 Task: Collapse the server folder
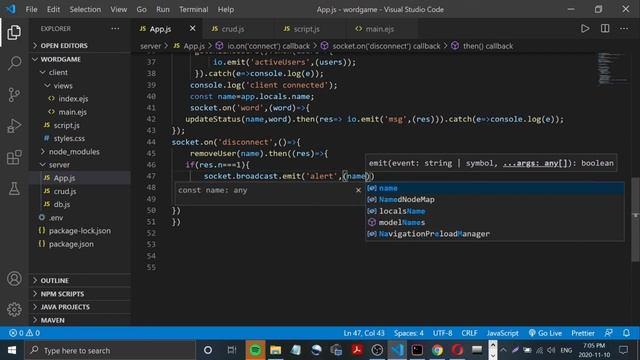[80, 164]
